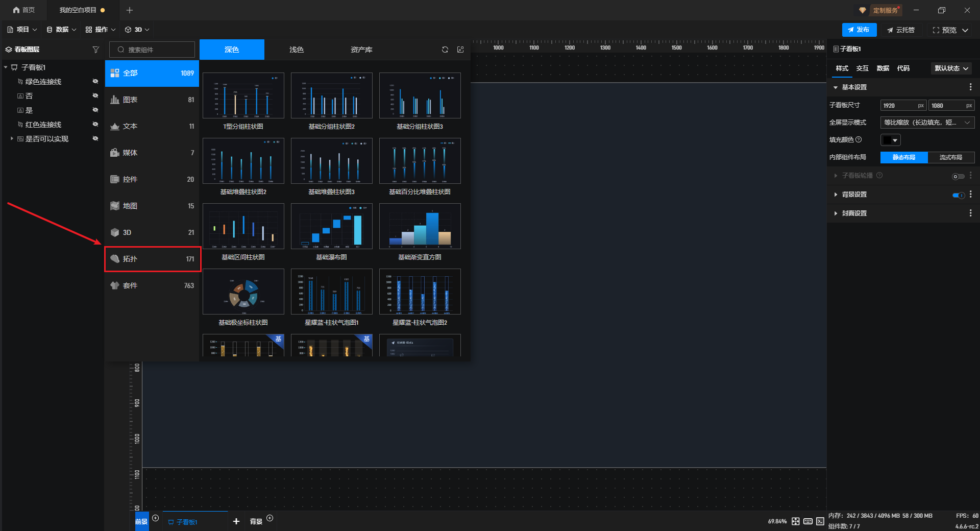The height and width of the screenshot is (531, 980).
Task: Open the 拓扑 topology category
Action: pyautogui.click(x=152, y=259)
